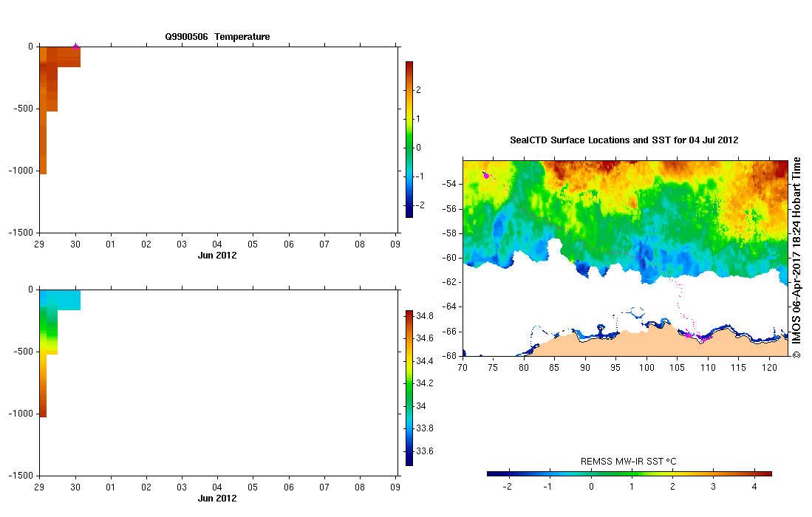812x517 pixels.
Task: Click the temperature color bar legend
Action: click(x=409, y=139)
